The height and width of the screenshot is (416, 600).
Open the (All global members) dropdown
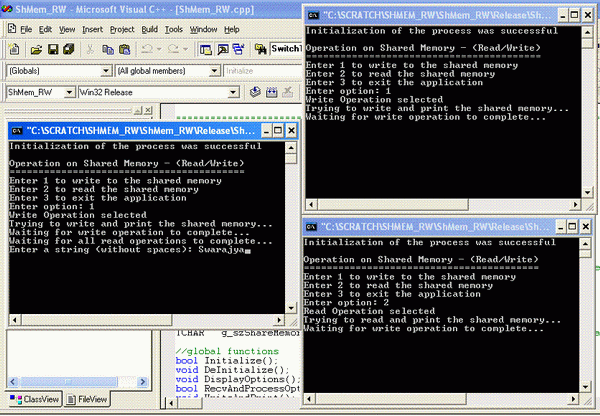tap(215, 71)
